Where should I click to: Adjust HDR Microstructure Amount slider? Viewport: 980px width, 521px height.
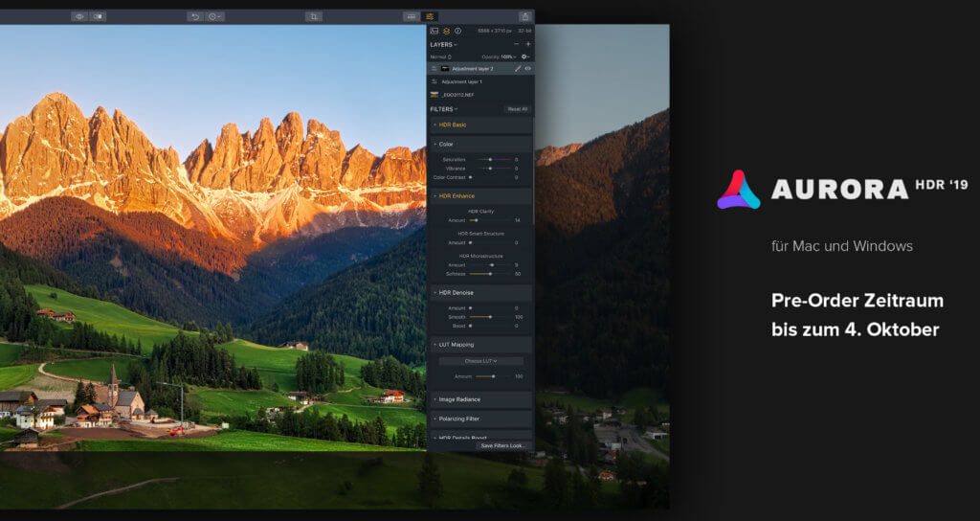tap(491, 265)
